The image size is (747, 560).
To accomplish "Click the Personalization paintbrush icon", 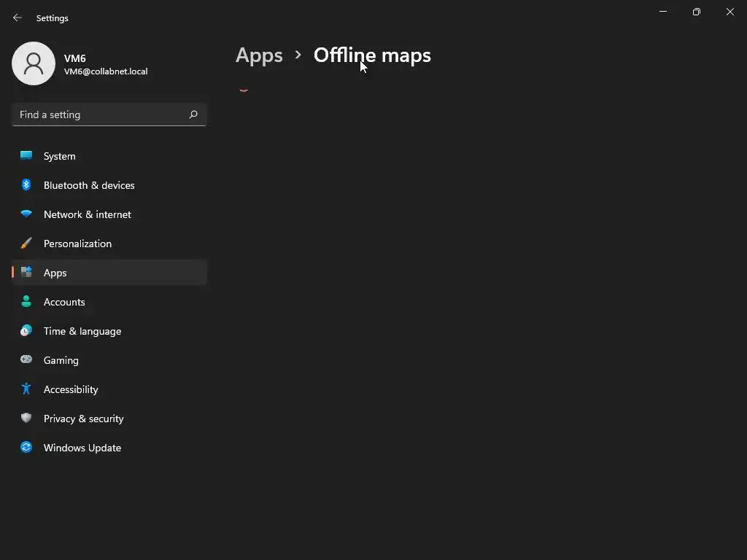I will (x=26, y=244).
